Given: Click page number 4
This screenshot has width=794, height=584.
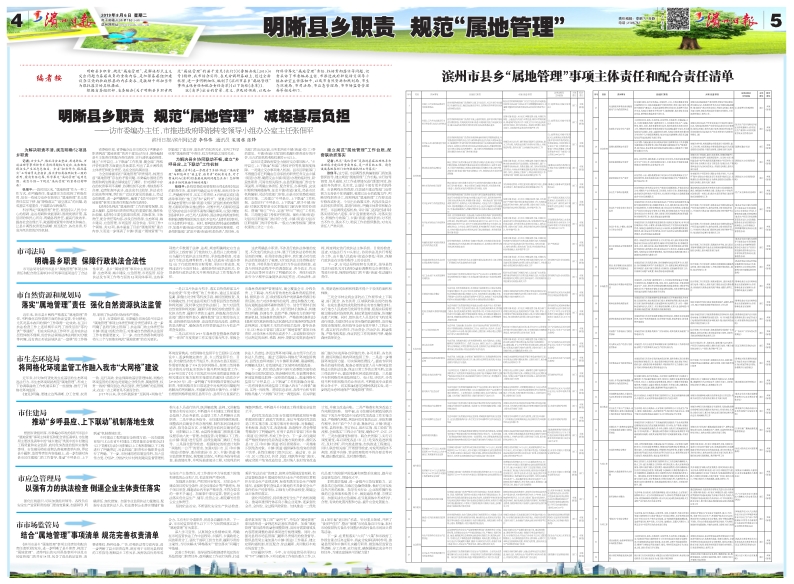Looking at the screenshot, I should click(x=17, y=20).
